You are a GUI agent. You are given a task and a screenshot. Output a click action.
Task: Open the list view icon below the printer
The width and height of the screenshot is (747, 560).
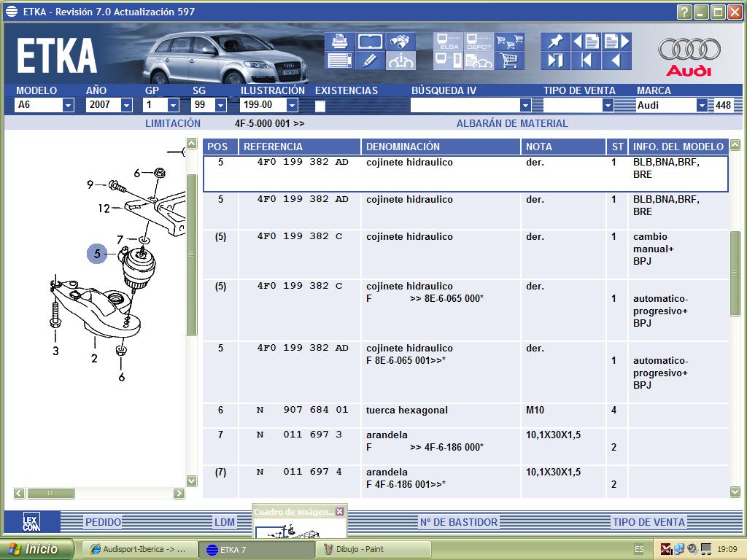(x=339, y=61)
